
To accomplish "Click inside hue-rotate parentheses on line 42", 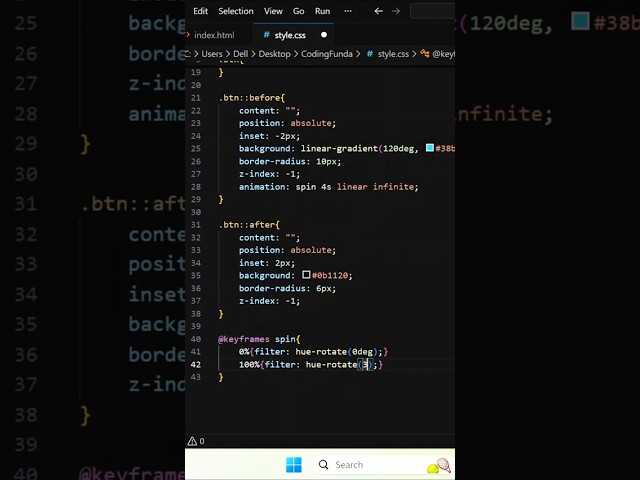I will click(x=365, y=364).
